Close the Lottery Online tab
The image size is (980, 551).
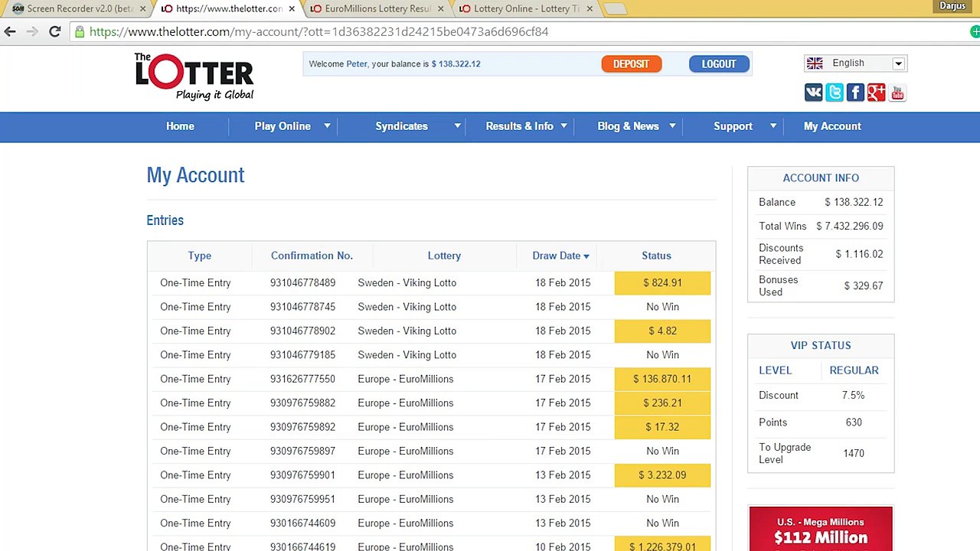590,8
